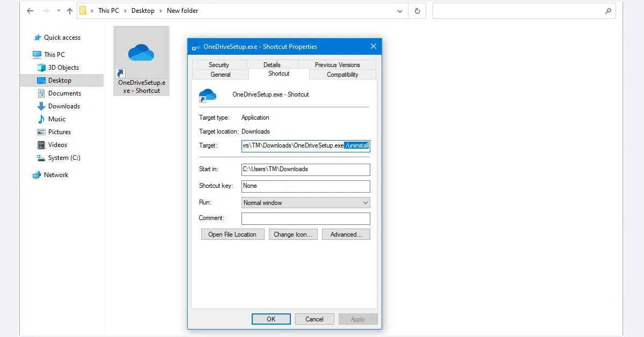
Task: Click the Desktop sidebar icon
Action: pyautogui.click(x=41, y=80)
